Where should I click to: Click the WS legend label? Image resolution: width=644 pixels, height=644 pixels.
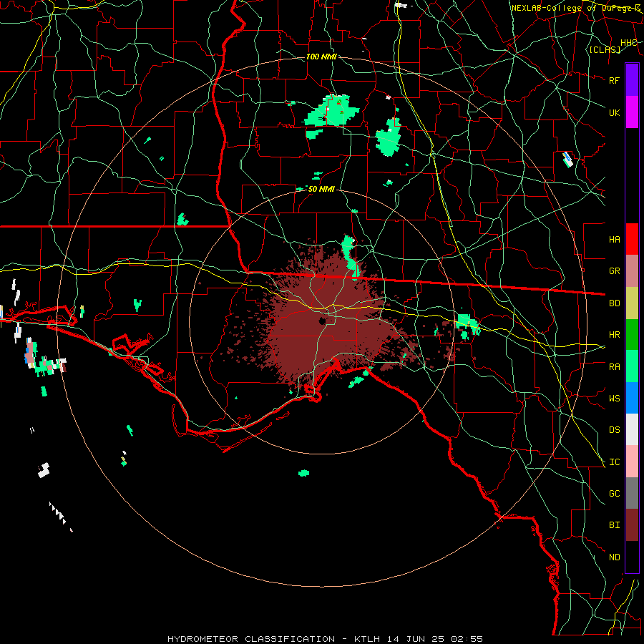pos(615,399)
